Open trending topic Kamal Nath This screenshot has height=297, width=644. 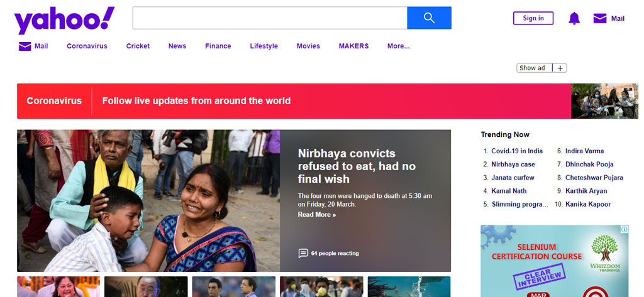(509, 191)
